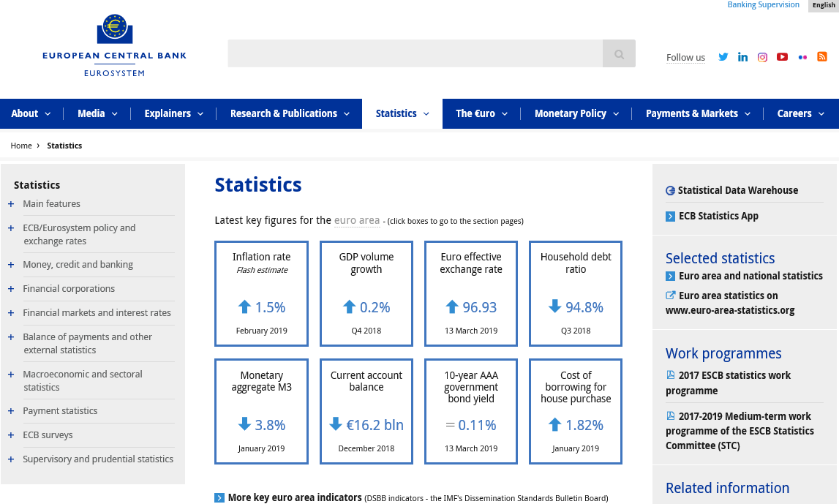Screen dimensions: 839x504
Task: Open the 10-year AAA government bond yield box
Action: point(471,411)
